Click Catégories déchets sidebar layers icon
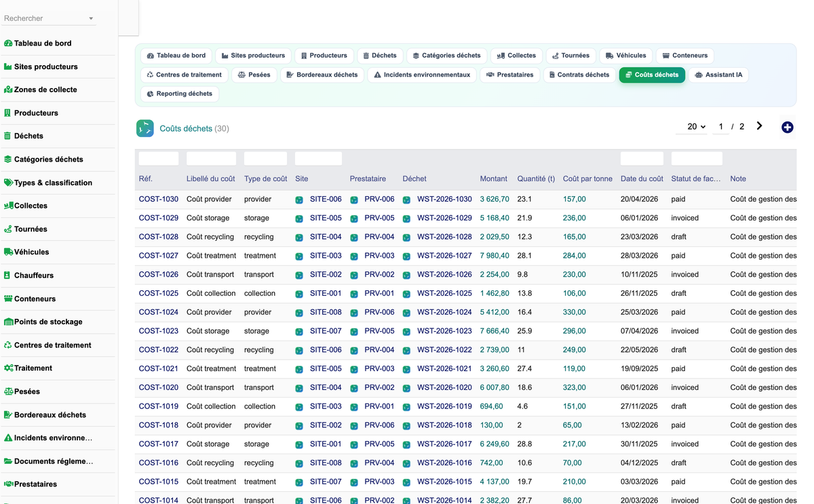This screenshot has height=504, width=814. pyautogui.click(x=8, y=159)
